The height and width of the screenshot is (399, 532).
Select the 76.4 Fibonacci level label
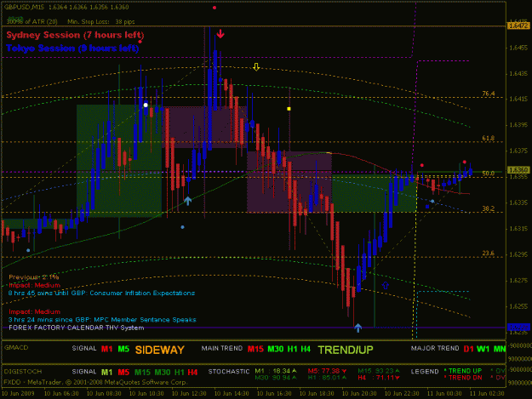click(489, 94)
